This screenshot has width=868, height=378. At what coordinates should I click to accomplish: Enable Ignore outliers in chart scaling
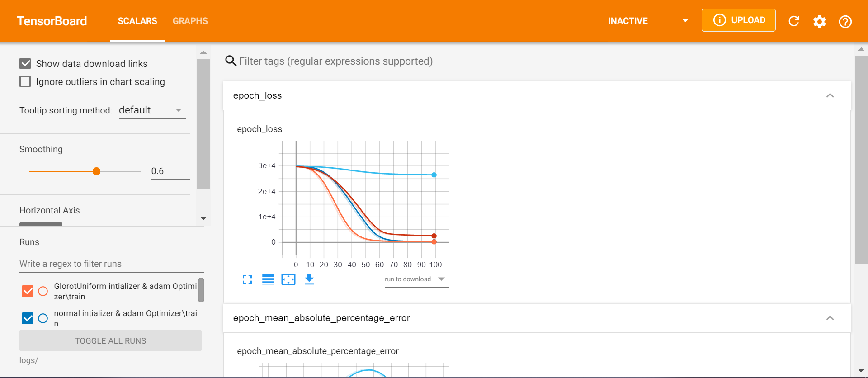[x=25, y=82]
